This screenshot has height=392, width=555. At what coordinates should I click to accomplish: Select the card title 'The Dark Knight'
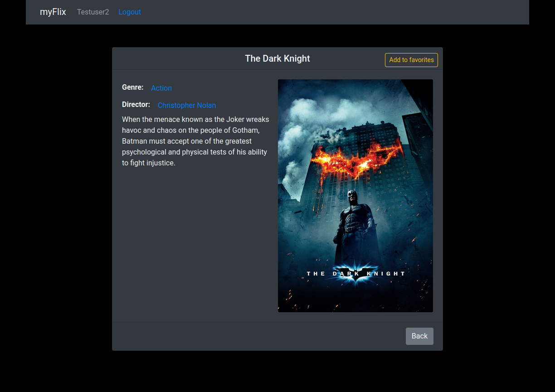(x=277, y=58)
